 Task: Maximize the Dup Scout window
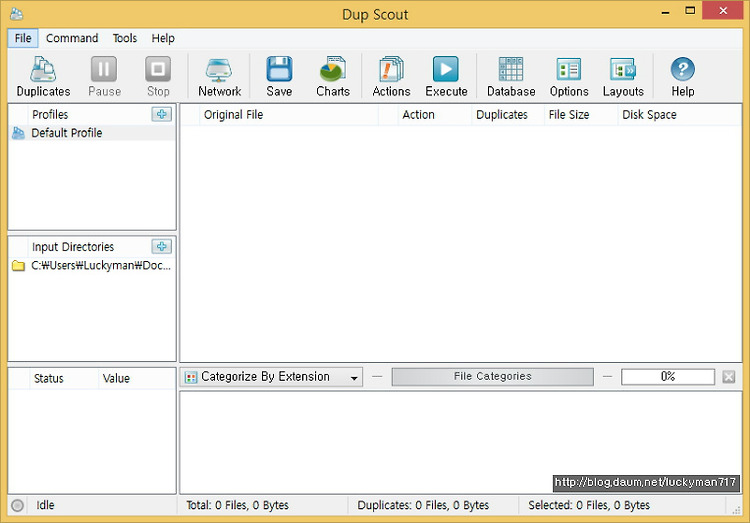click(690, 11)
